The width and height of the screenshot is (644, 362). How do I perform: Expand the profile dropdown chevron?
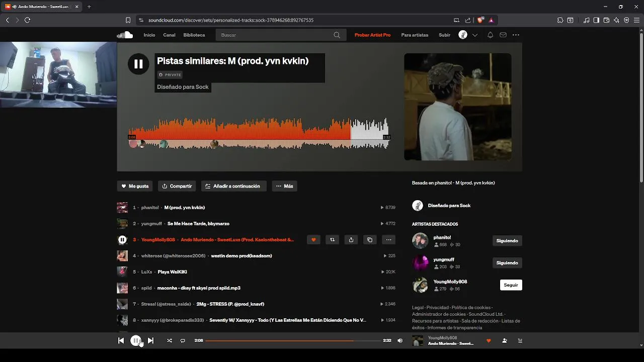tap(474, 35)
